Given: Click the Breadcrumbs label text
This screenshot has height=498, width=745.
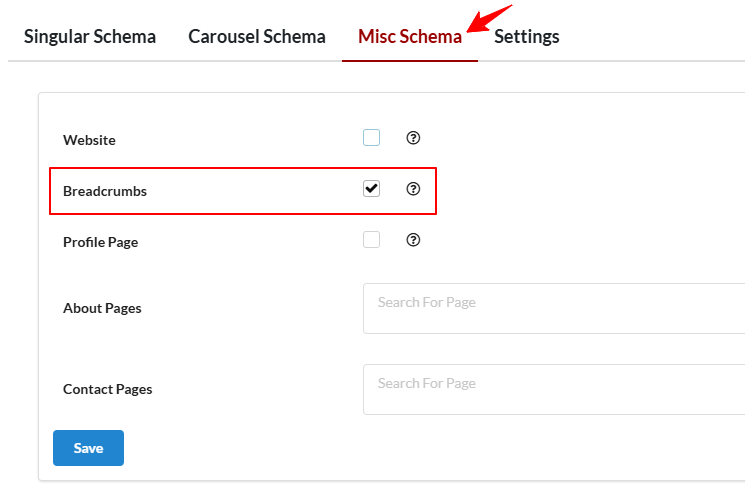Looking at the screenshot, I should coord(105,191).
